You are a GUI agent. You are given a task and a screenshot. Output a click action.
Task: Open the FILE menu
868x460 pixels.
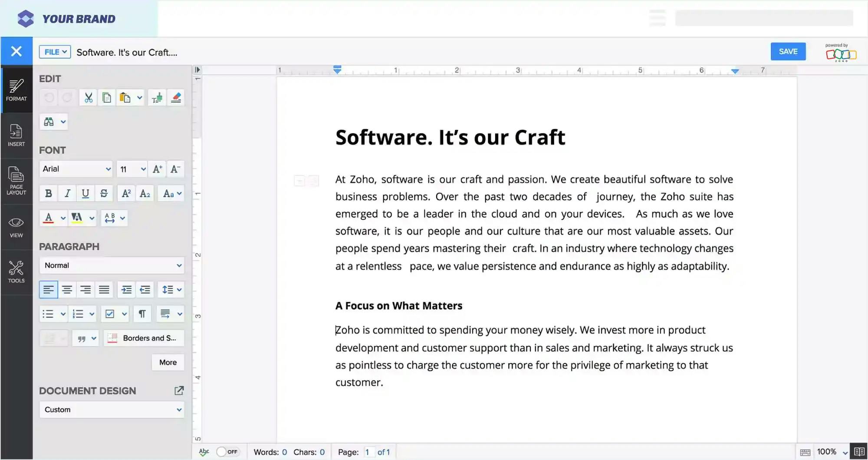click(54, 52)
